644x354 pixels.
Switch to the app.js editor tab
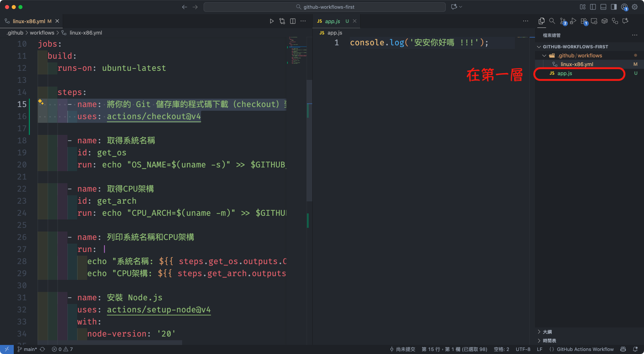(x=332, y=21)
